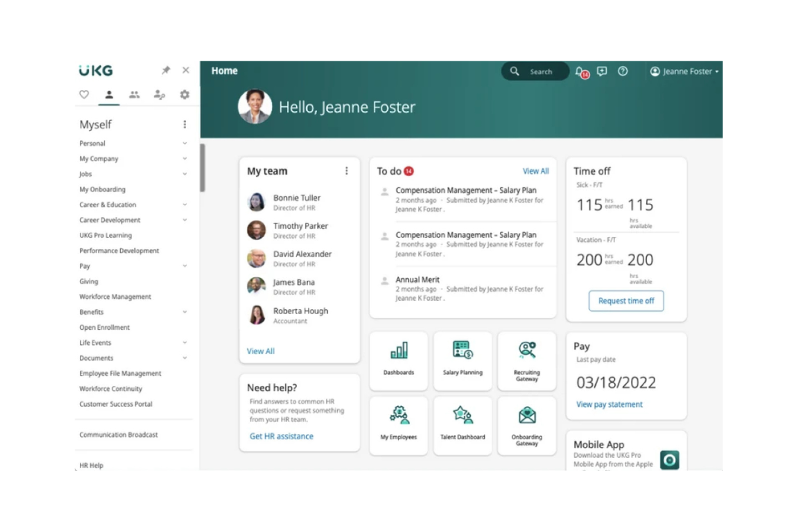Viewport: 798px width, 532px height.
Task: Launch Salary Planning
Action: click(462, 360)
